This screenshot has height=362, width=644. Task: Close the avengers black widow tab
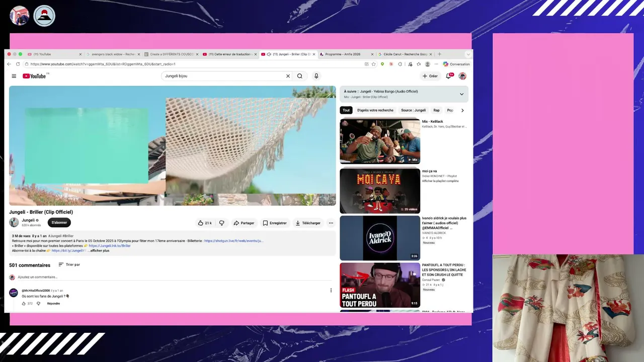[139, 54]
